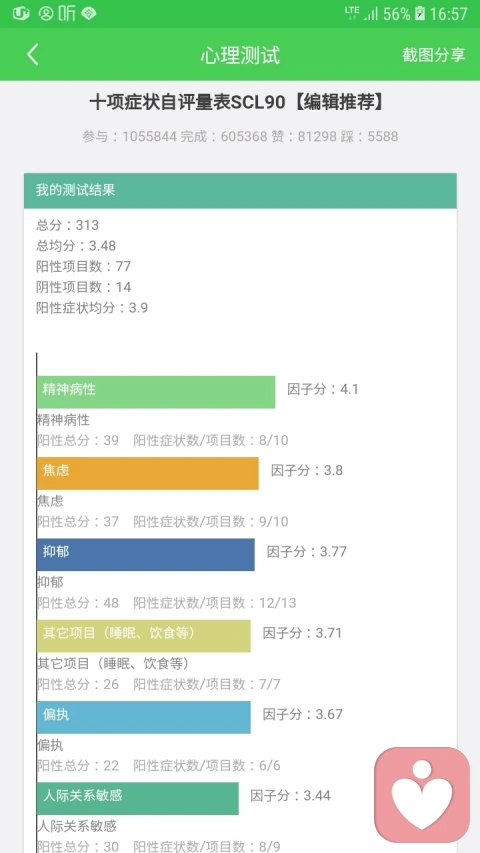Select the 精神病性 light green bar
This screenshot has width=480, height=853.
coord(156,392)
